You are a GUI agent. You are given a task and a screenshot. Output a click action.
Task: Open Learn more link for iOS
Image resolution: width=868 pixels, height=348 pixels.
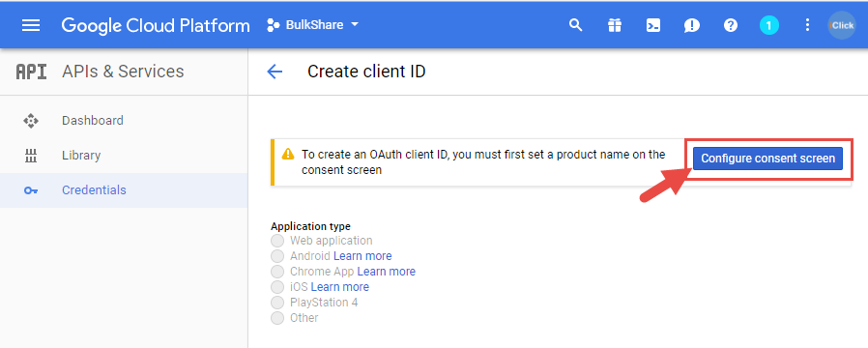tap(340, 287)
